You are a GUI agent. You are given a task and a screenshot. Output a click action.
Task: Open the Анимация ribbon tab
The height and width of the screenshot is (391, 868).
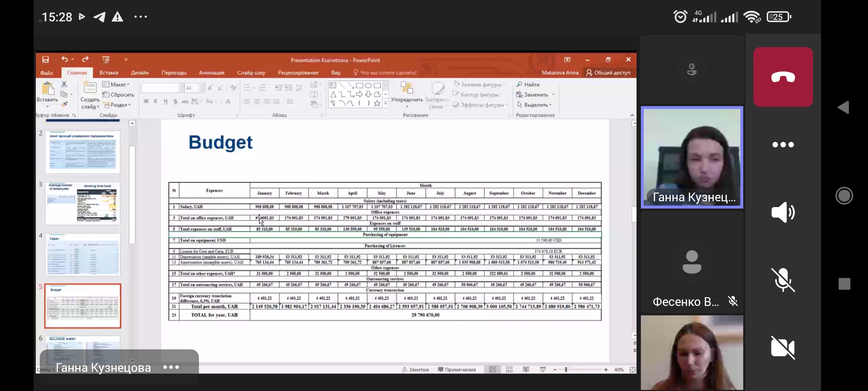[x=212, y=73]
